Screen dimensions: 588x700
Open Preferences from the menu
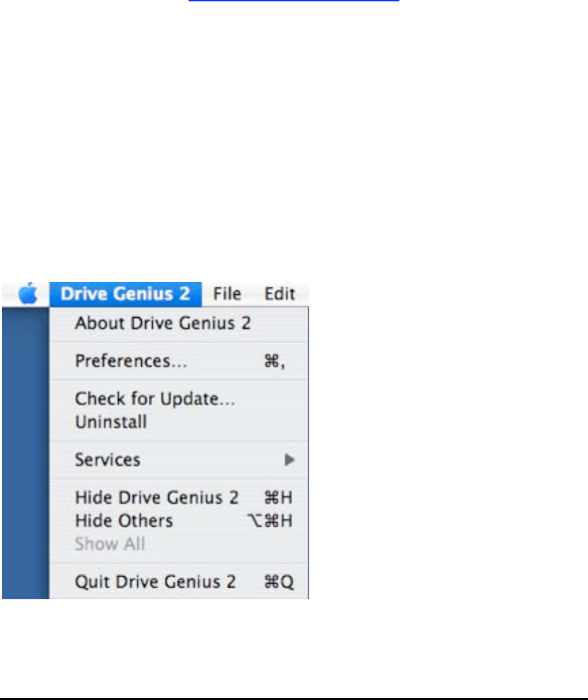(131, 361)
